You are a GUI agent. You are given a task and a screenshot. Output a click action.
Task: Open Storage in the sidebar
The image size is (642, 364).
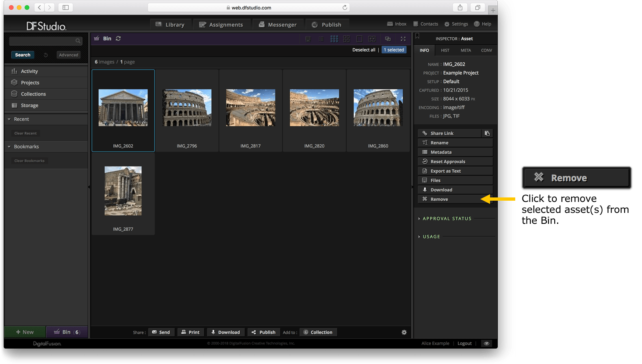tap(46, 105)
